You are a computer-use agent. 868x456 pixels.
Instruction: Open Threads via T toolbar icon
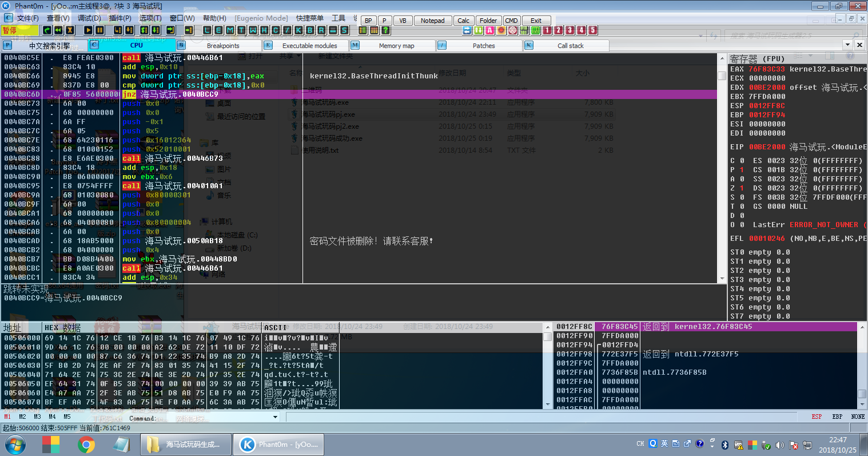click(241, 30)
